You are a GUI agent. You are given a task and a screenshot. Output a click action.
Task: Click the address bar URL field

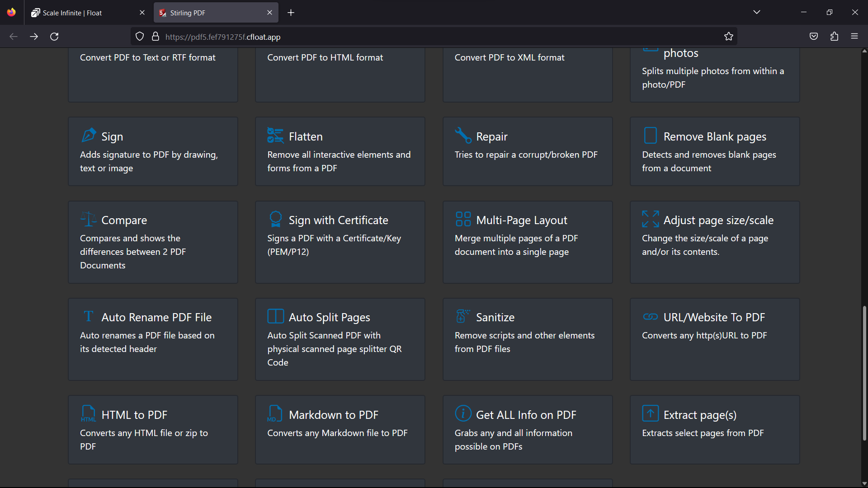[434, 37]
